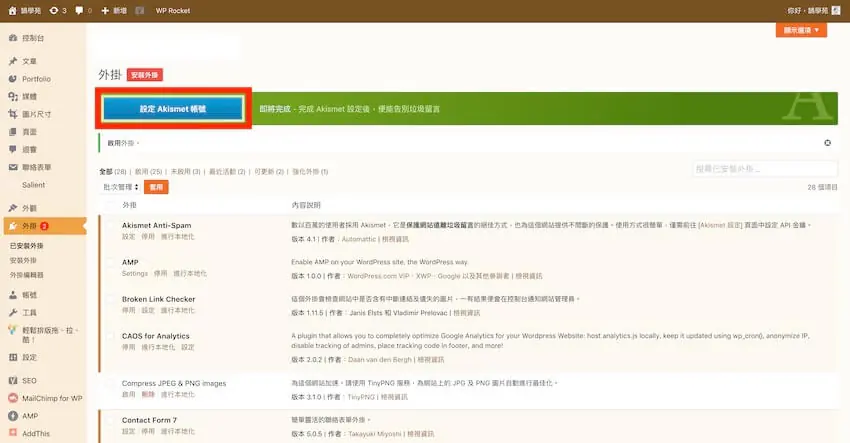Select the Salient sidebar menu item

tap(34, 185)
